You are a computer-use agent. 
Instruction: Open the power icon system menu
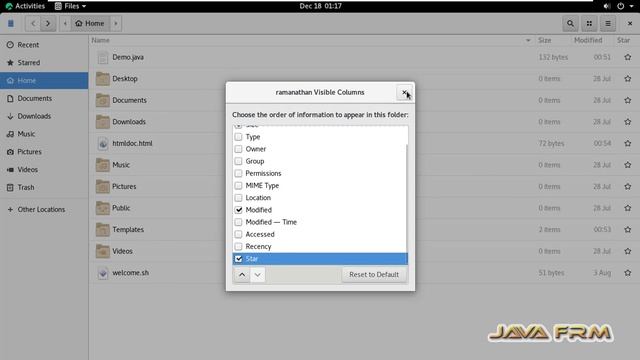coord(620,6)
